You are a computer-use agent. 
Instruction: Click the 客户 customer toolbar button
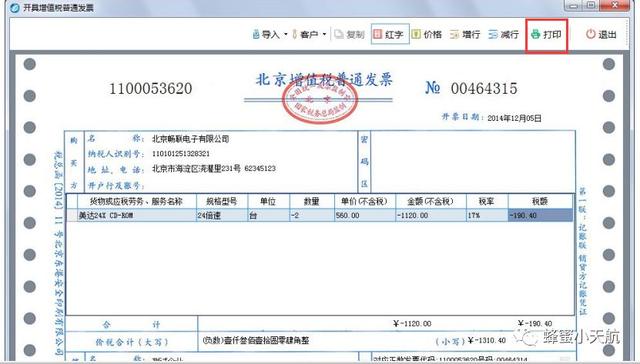[x=305, y=34]
